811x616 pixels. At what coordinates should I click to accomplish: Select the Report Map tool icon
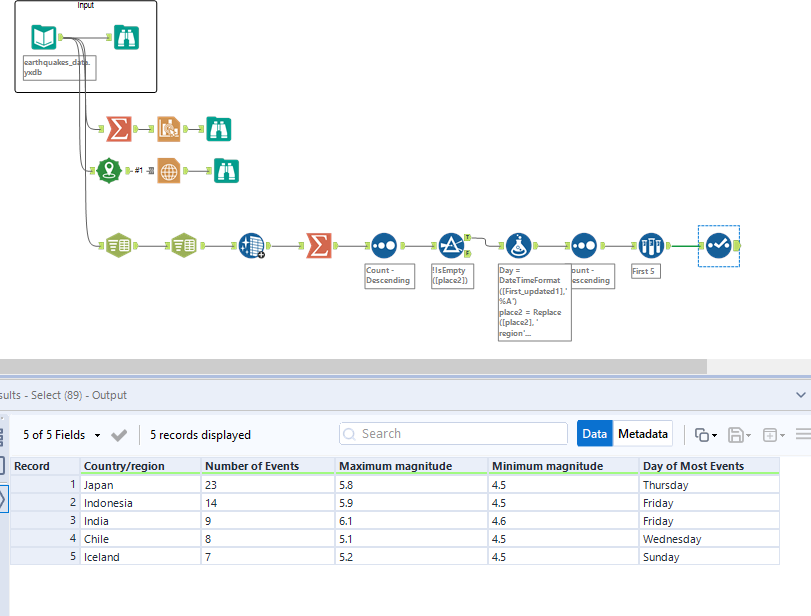(169, 171)
